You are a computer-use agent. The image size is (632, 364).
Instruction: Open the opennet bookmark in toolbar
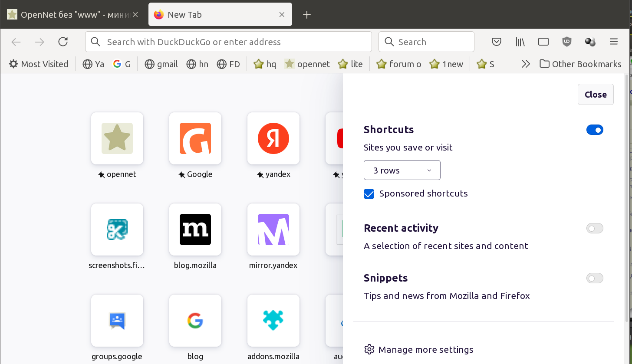click(307, 64)
